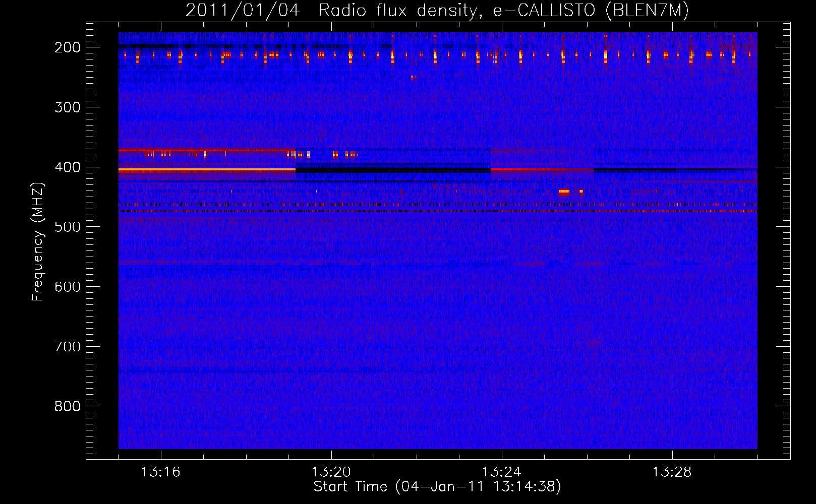Click the small red burst near 440 MHz at 13:25

click(x=564, y=192)
